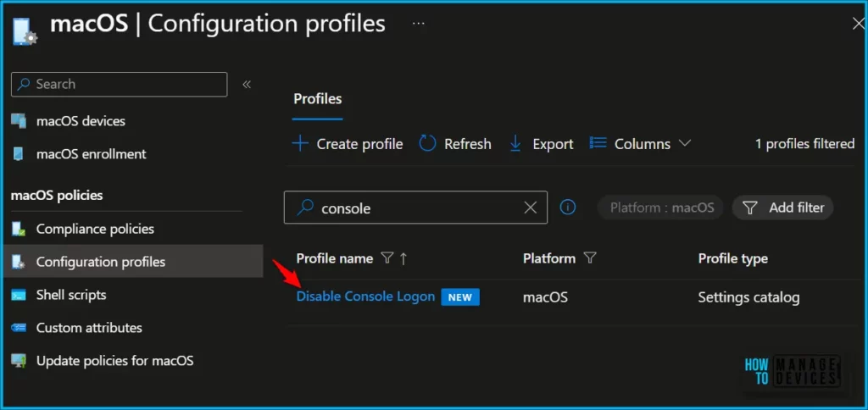Filter the Platform column
Image resolution: width=868 pixels, height=410 pixels.
(590, 258)
